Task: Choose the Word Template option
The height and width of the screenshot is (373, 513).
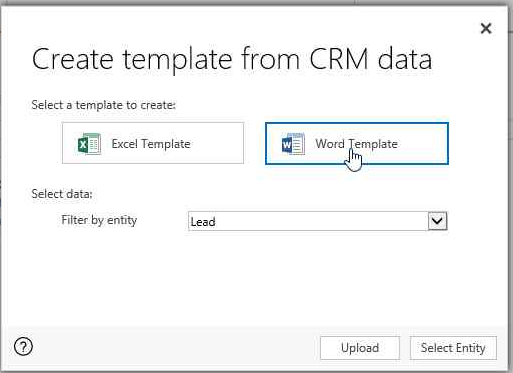Action: click(x=357, y=143)
